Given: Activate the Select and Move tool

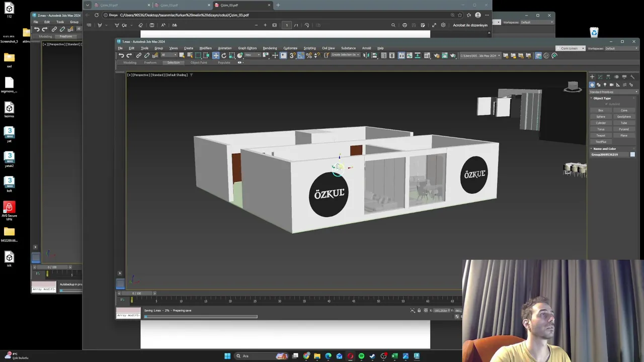Looking at the screenshot, I should pos(215,55).
